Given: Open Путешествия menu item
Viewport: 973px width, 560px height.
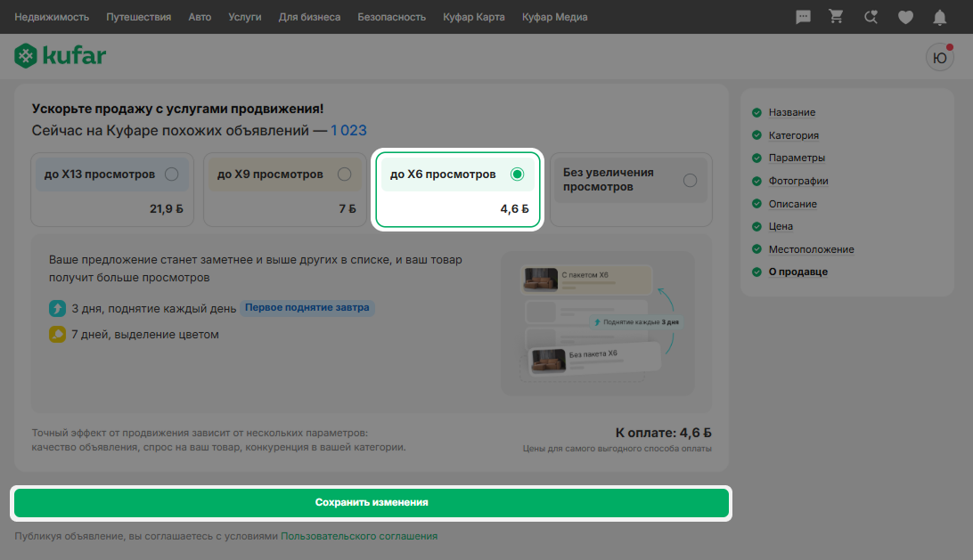Looking at the screenshot, I should pos(138,17).
